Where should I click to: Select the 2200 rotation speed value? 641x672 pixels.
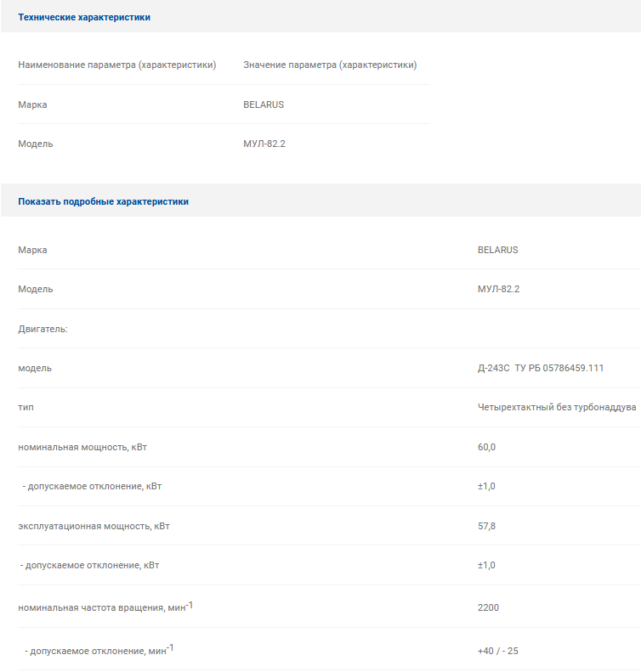(488, 607)
